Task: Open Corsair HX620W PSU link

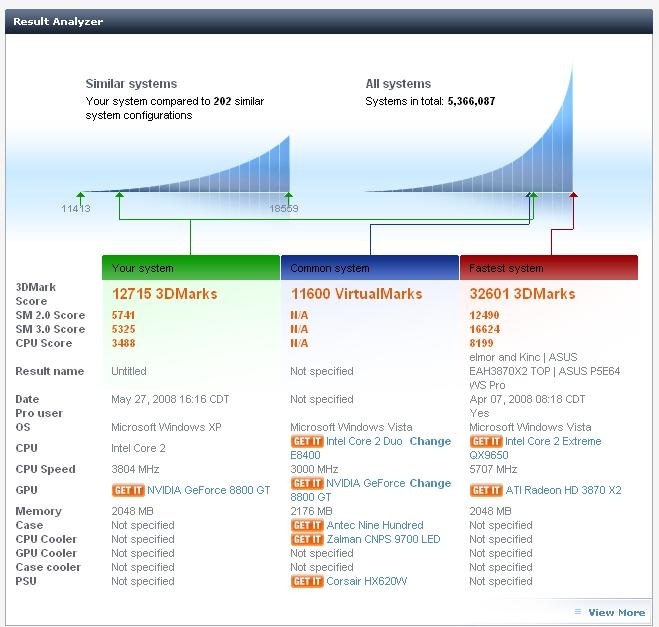Action: [366, 581]
